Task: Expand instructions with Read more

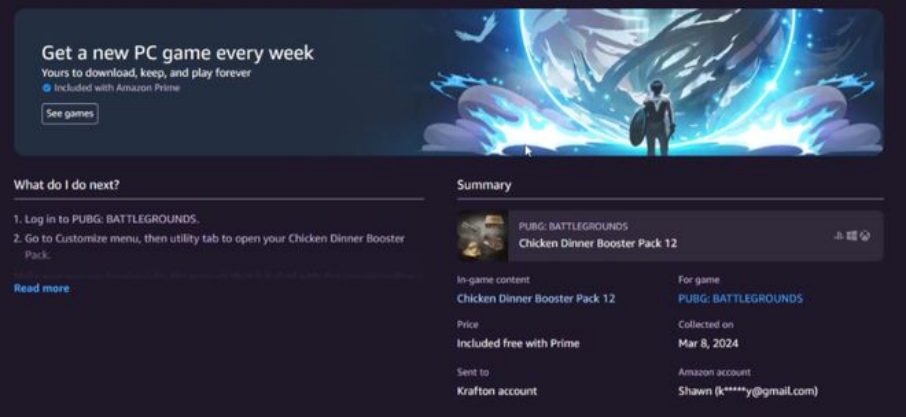Action: pyautogui.click(x=42, y=288)
